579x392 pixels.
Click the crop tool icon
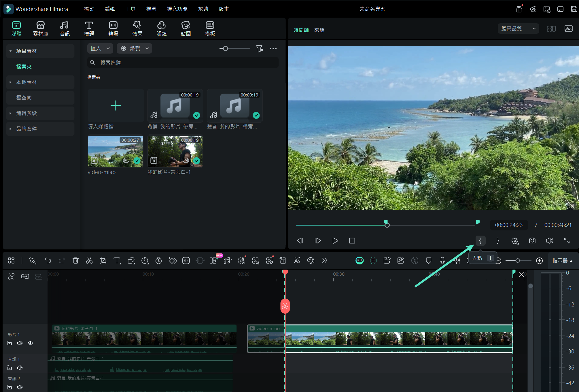103,261
